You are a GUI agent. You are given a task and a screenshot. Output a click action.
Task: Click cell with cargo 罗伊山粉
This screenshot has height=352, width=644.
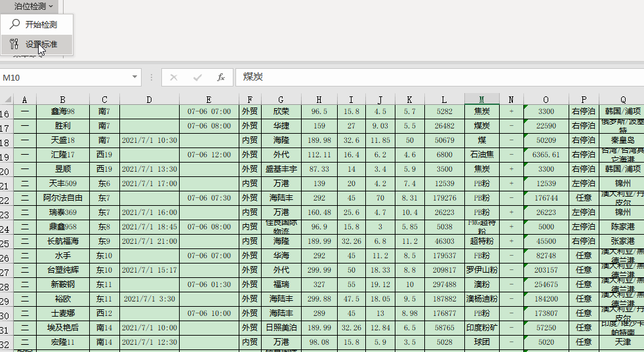pos(482,270)
